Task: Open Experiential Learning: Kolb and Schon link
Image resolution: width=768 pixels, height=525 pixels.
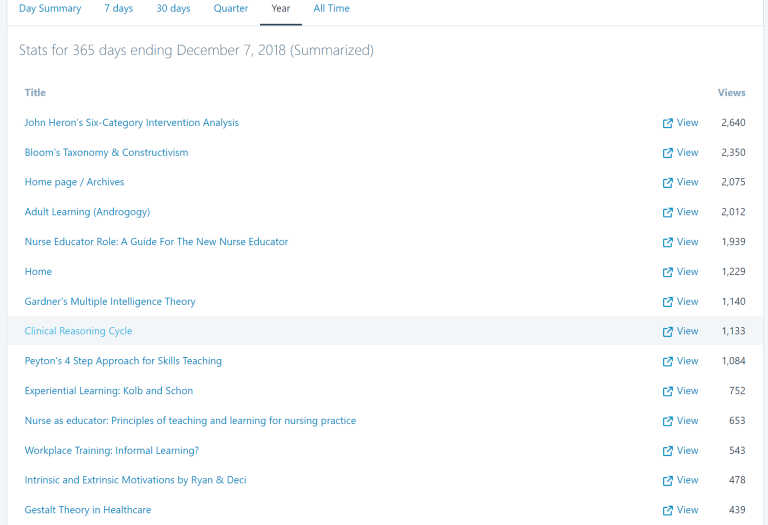Action: tap(109, 391)
